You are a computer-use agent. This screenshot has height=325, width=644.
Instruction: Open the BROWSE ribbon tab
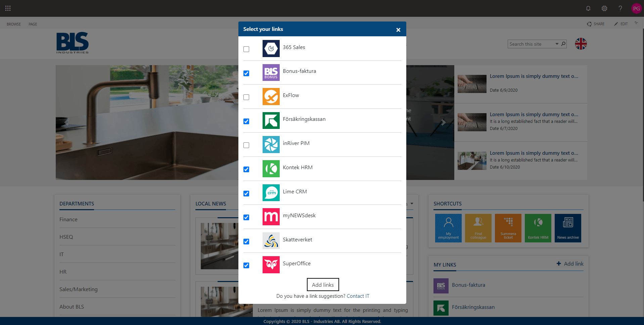[14, 24]
